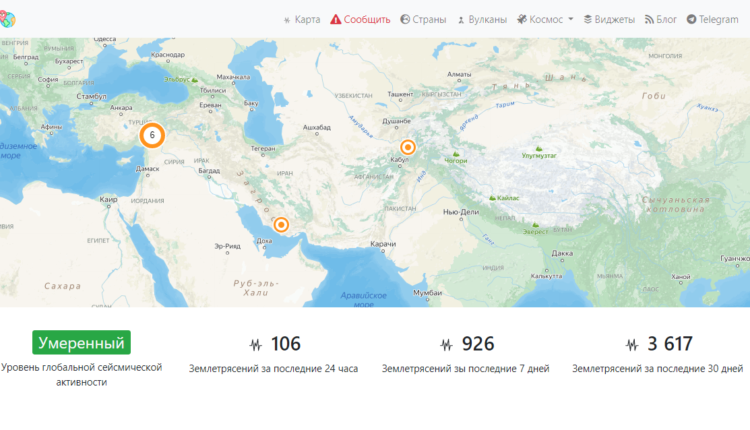Viewport: 750px width, 430px height.
Task: Open the Telegram channel link
Action: pos(712,19)
